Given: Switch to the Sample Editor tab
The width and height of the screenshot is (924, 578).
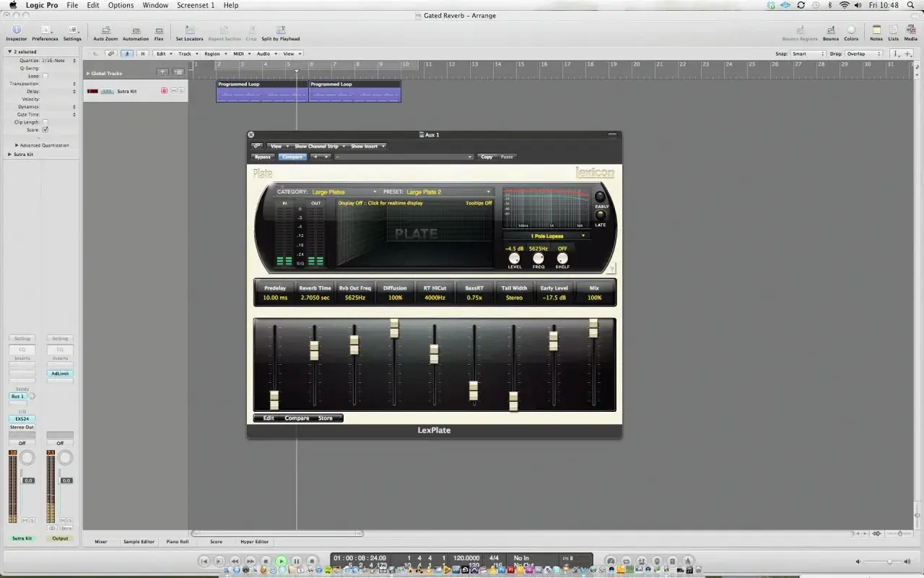Looking at the screenshot, I should point(139,541).
